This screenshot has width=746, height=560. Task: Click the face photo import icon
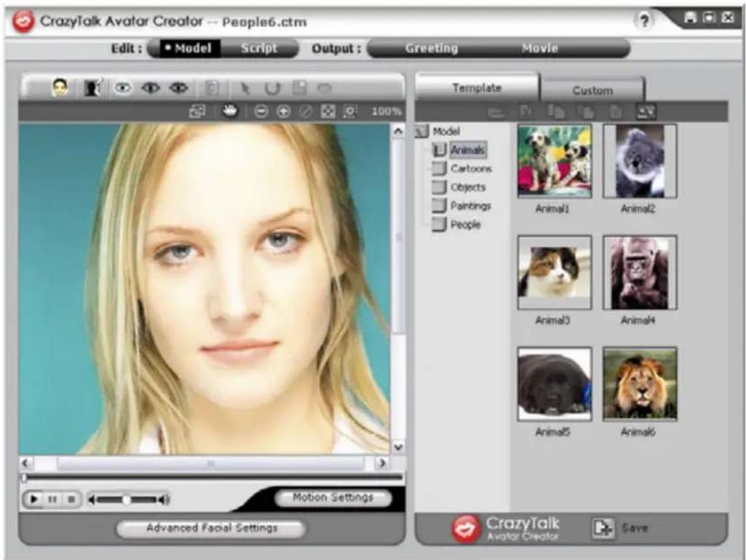point(60,88)
